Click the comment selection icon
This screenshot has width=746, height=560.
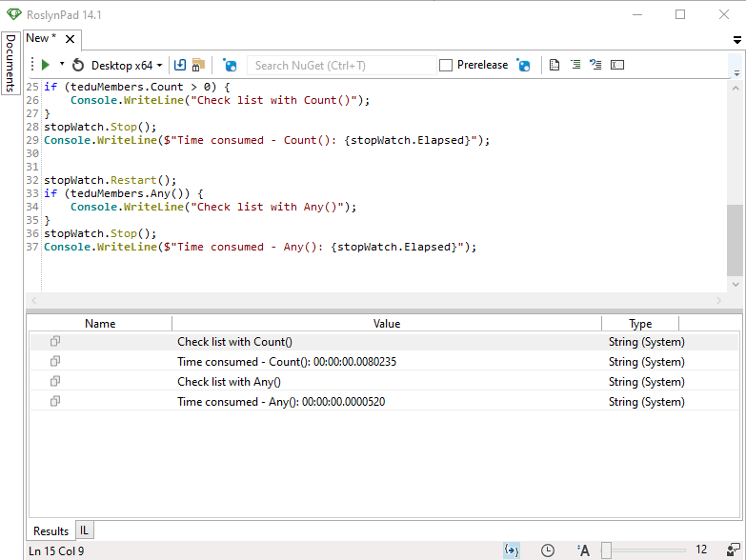(x=575, y=65)
